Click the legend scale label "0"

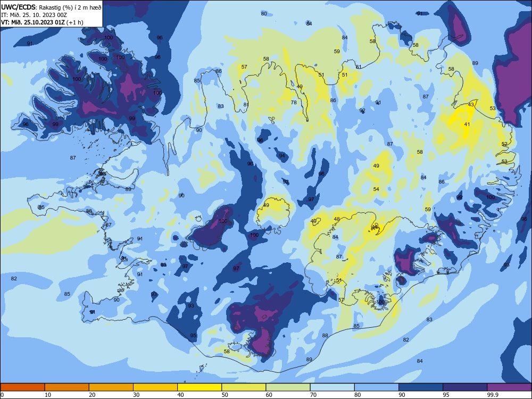click(2, 395)
